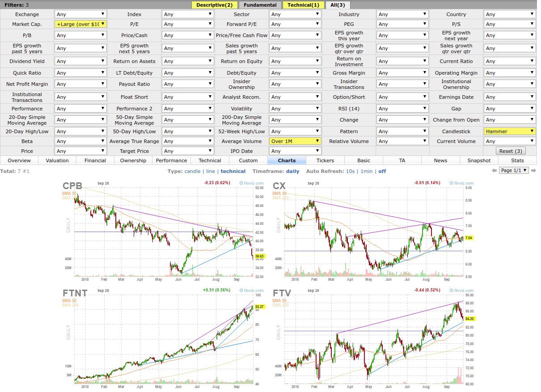This screenshot has width=541, height=392.
Task: Switch to the Fundamental filter tab
Action: pyautogui.click(x=260, y=5)
